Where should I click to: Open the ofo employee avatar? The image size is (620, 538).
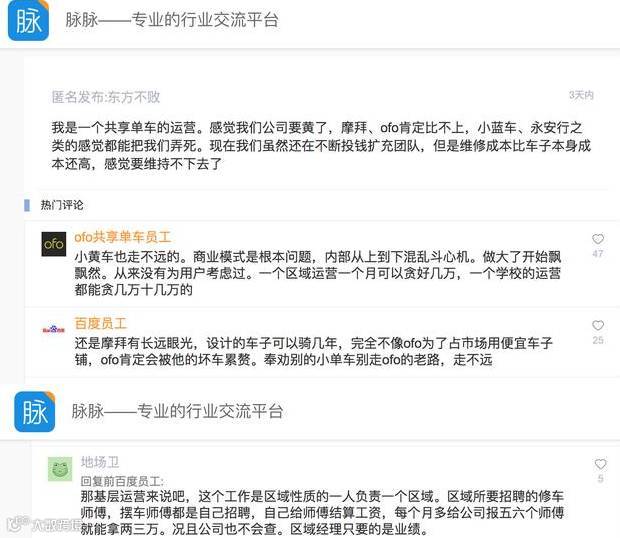tap(54, 244)
